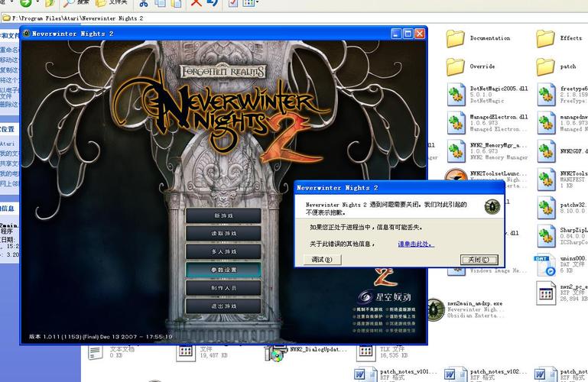Click the blue Undo arrow icon
588x382 pixels.
[213, 3]
